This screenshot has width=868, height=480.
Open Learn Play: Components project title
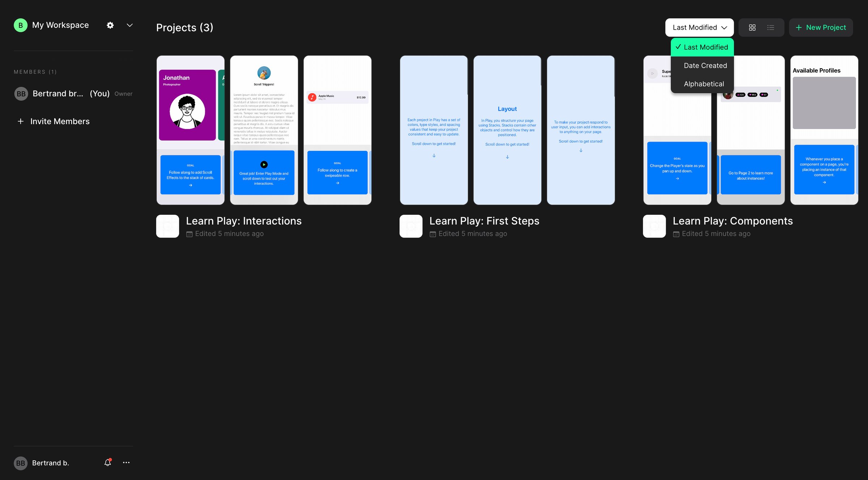point(733,221)
